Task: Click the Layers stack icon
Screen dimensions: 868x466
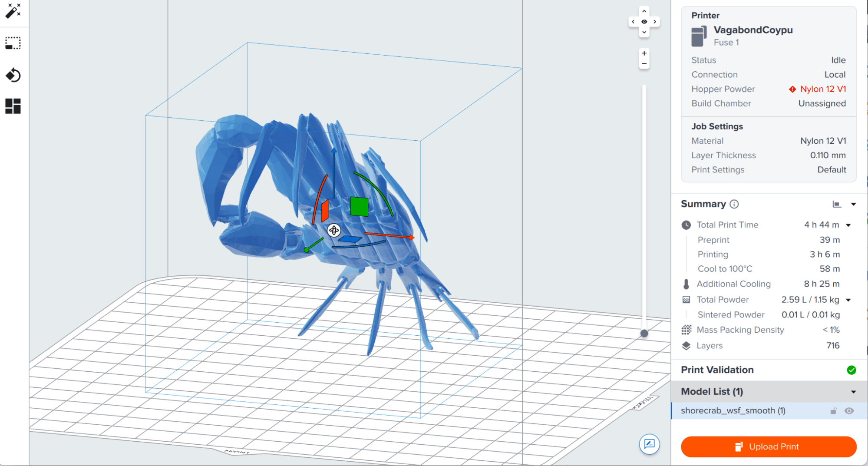Action: click(686, 346)
